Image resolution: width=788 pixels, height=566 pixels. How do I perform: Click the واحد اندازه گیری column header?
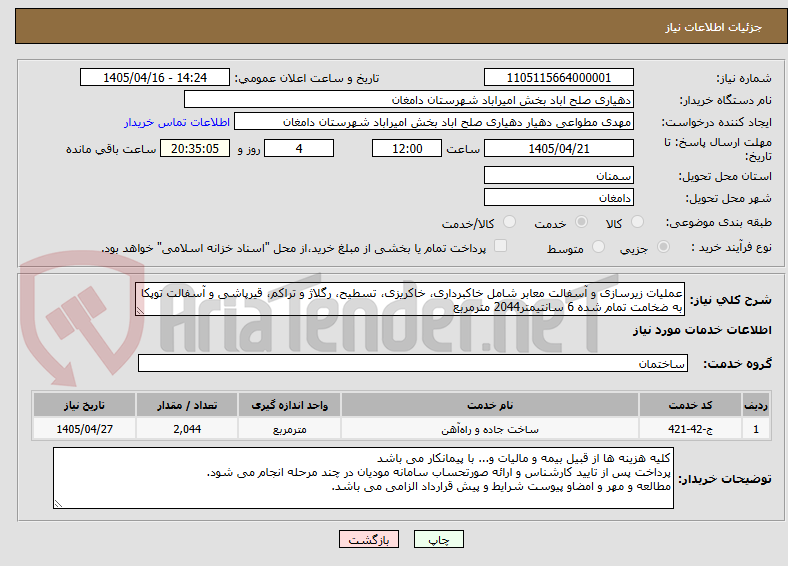[289, 405]
